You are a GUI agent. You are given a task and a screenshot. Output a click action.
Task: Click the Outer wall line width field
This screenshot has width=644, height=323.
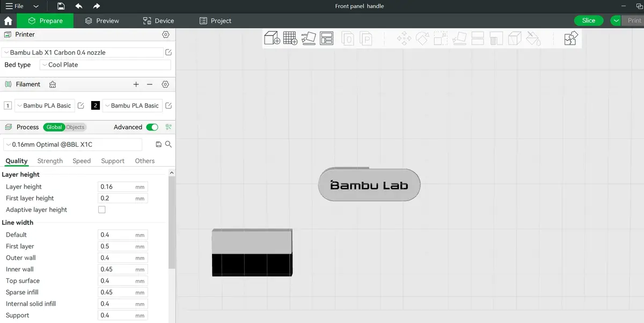[123, 258]
